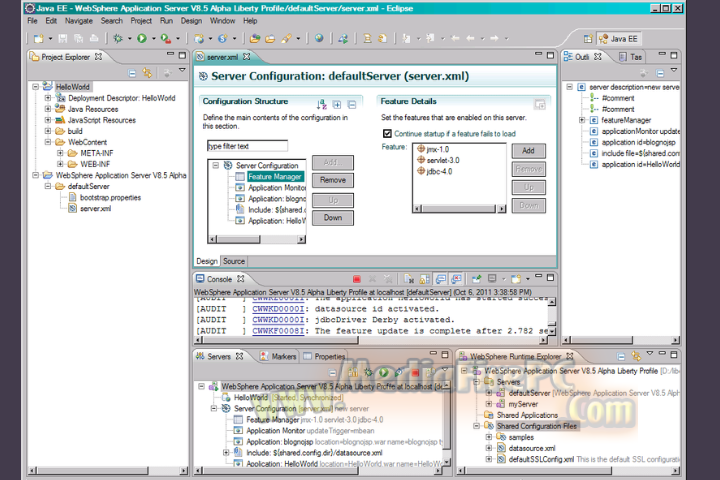Stop the server from the Servers view toolbar
720x480 pixels.
click(x=415, y=373)
